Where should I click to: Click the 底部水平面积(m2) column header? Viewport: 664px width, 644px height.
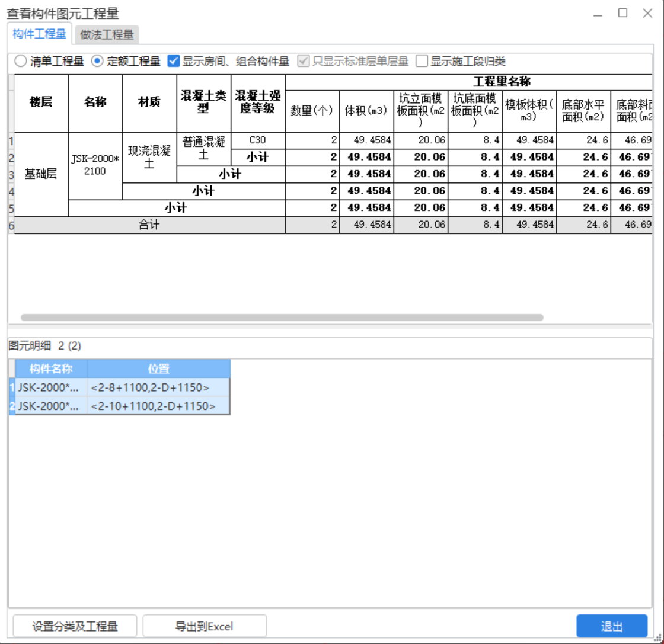click(583, 111)
